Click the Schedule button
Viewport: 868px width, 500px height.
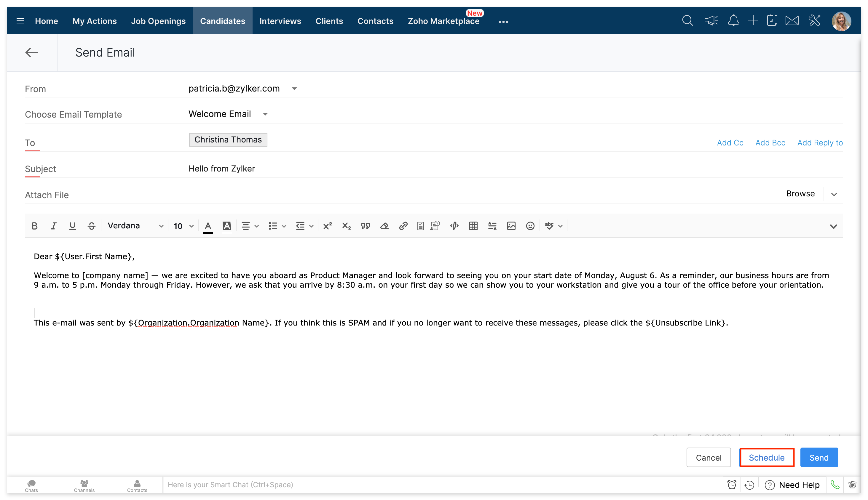click(x=766, y=457)
